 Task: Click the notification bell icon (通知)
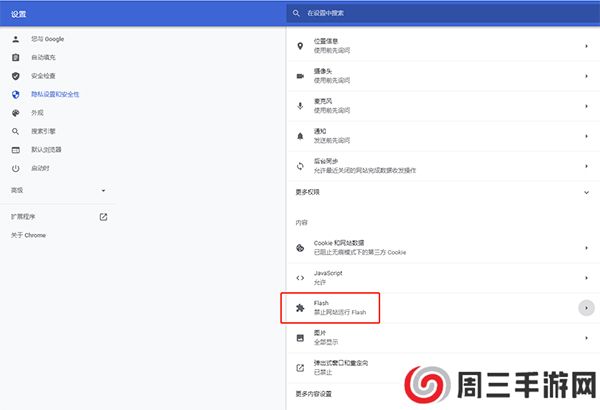pyautogui.click(x=299, y=135)
